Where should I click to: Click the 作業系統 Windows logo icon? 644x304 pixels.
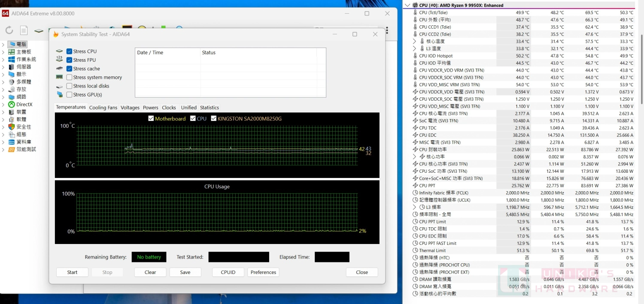click(x=11, y=59)
